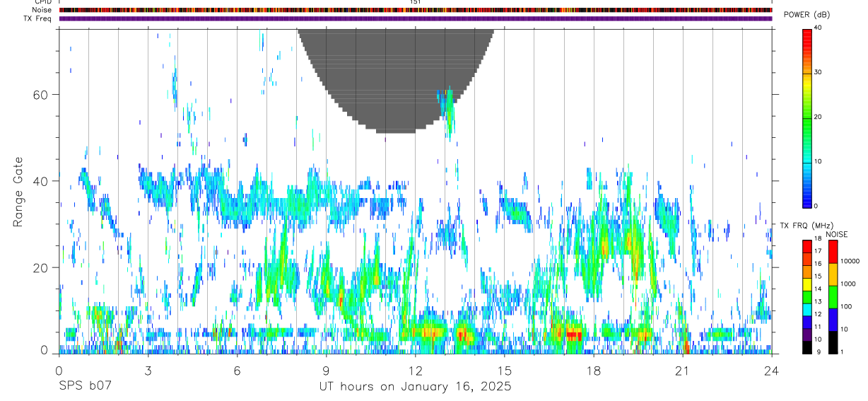Image resolution: width=868 pixels, height=401 pixels.
Task: Click the multicolored Noise strip along the top
Action: (x=416, y=10)
